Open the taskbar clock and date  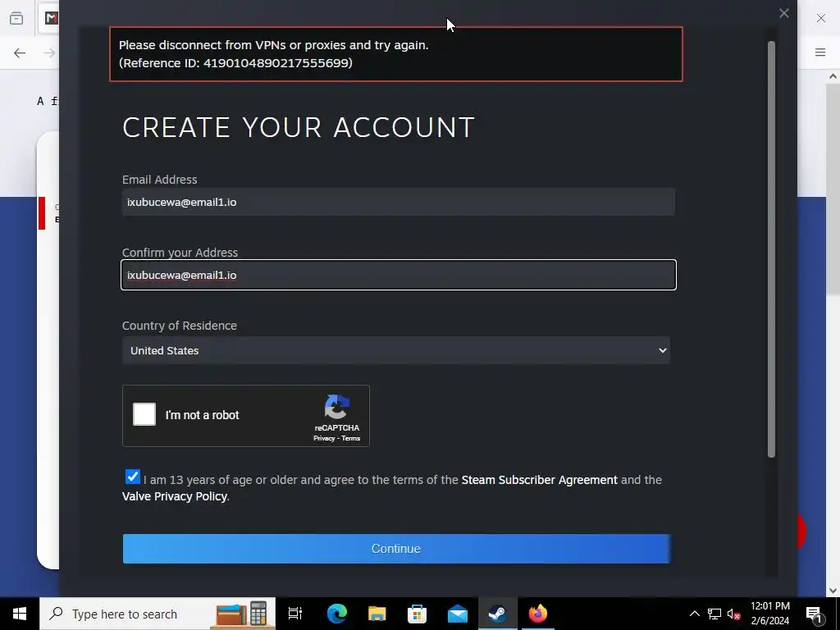(x=769, y=614)
